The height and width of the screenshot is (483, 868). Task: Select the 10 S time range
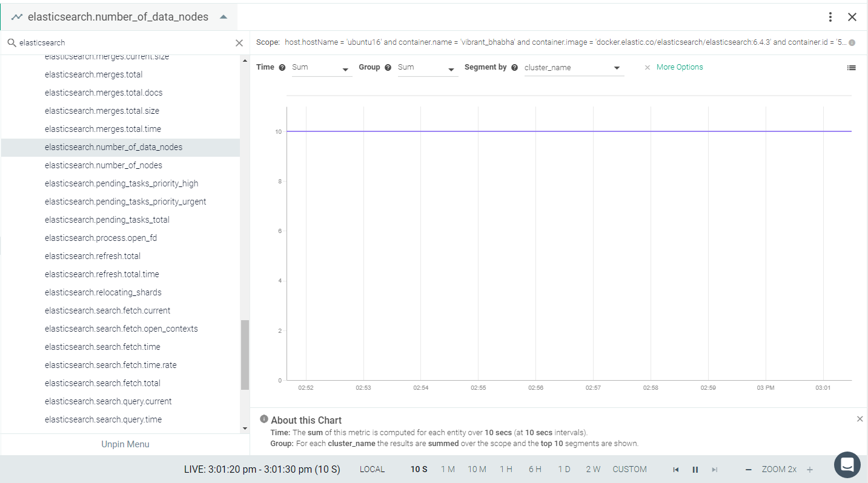(x=419, y=469)
